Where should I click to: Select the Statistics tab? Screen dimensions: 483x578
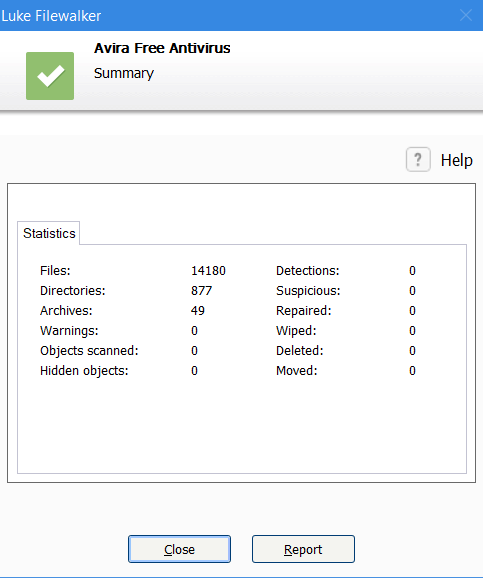(49, 233)
